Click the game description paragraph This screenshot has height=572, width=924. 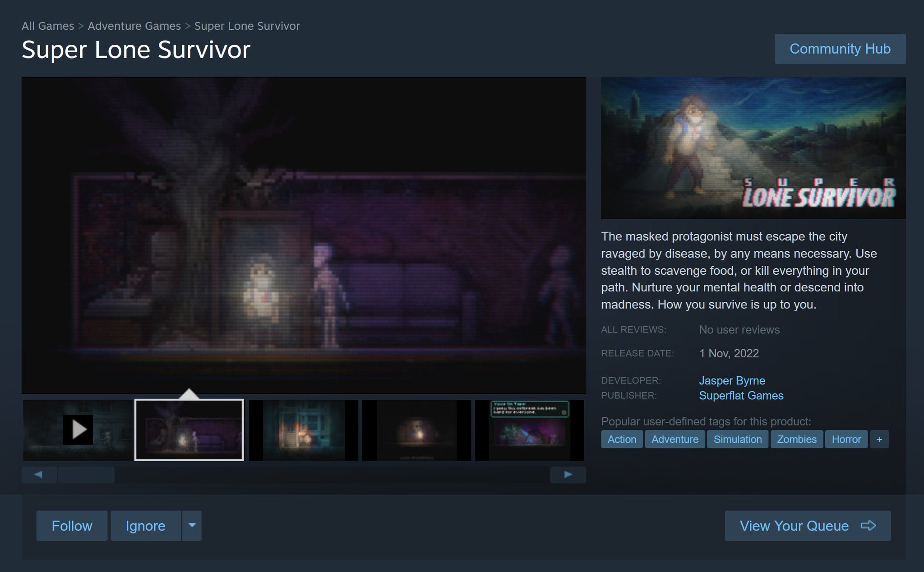tap(739, 271)
